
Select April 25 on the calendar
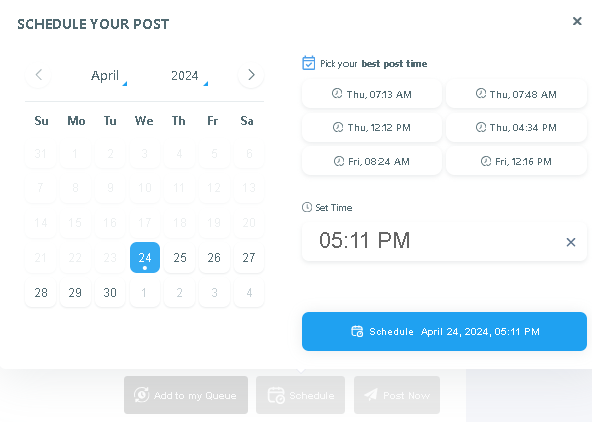coord(180,257)
